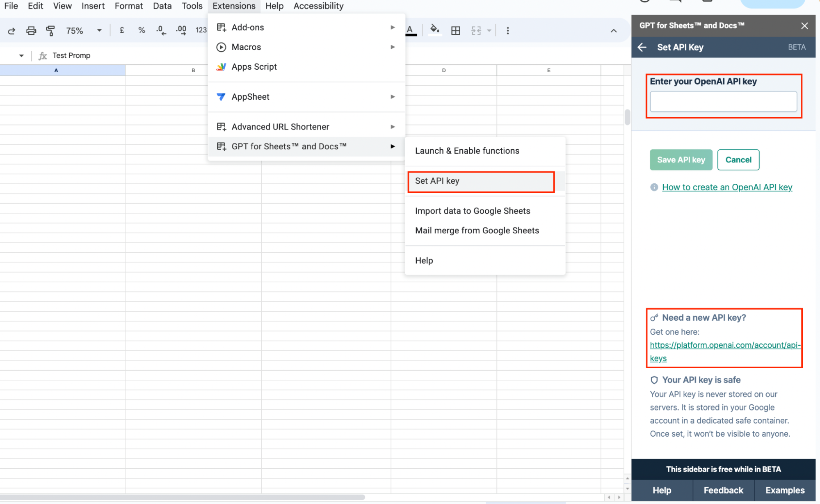Open the Feedback tab in the sidebar
The image size is (820, 504).
click(724, 490)
